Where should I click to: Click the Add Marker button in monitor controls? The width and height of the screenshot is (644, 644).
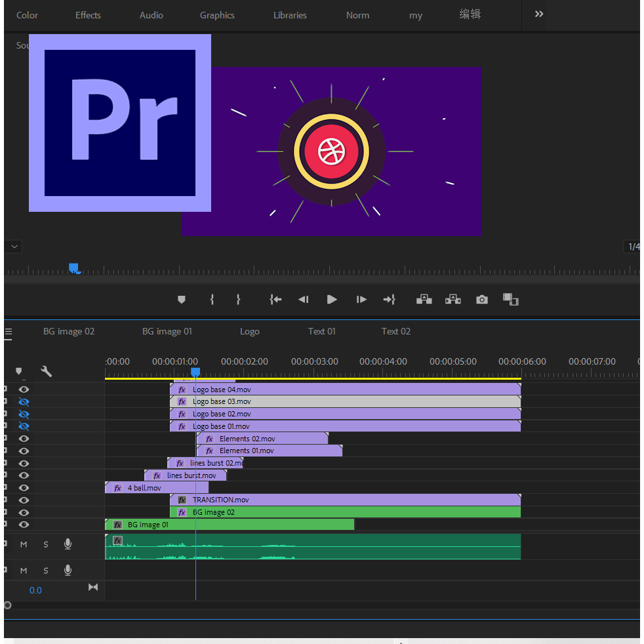point(182,300)
